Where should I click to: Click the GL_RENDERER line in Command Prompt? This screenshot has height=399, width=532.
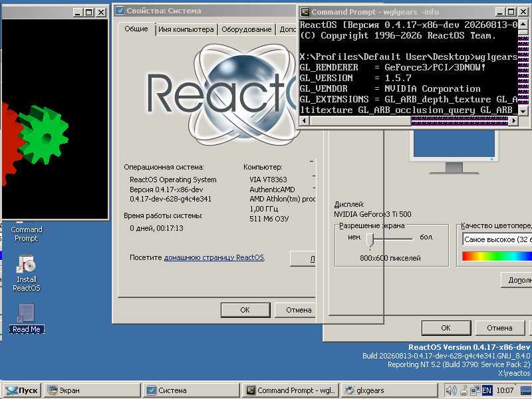[x=392, y=68]
